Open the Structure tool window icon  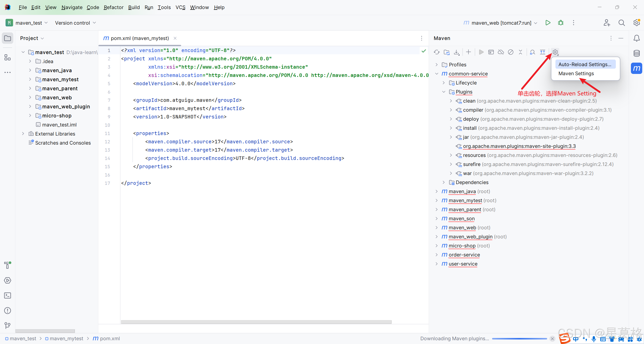(x=8, y=58)
